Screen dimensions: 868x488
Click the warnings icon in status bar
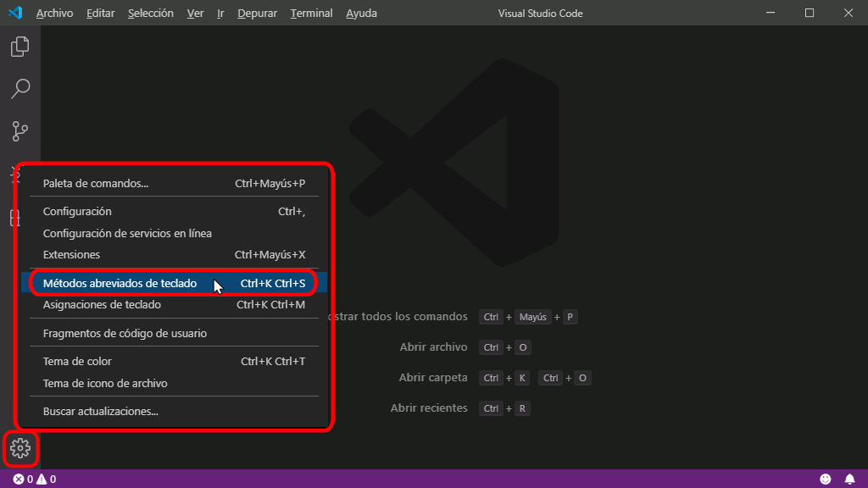pos(42,480)
